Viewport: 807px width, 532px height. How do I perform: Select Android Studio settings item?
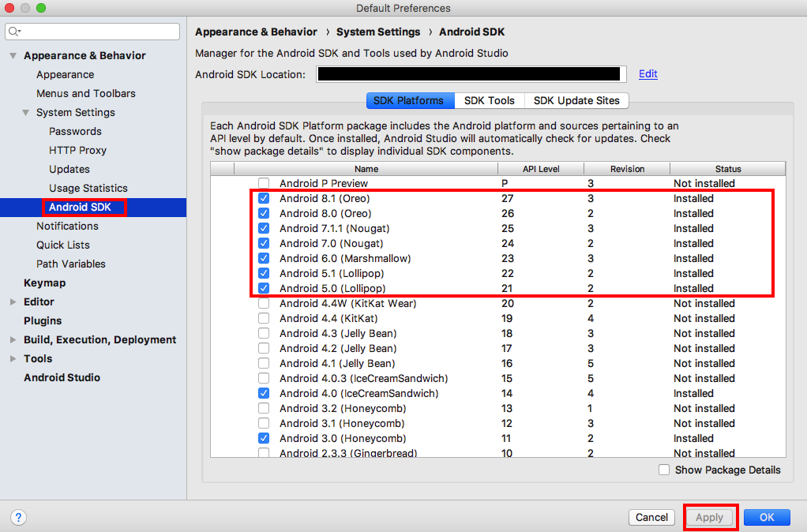[x=62, y=377]
